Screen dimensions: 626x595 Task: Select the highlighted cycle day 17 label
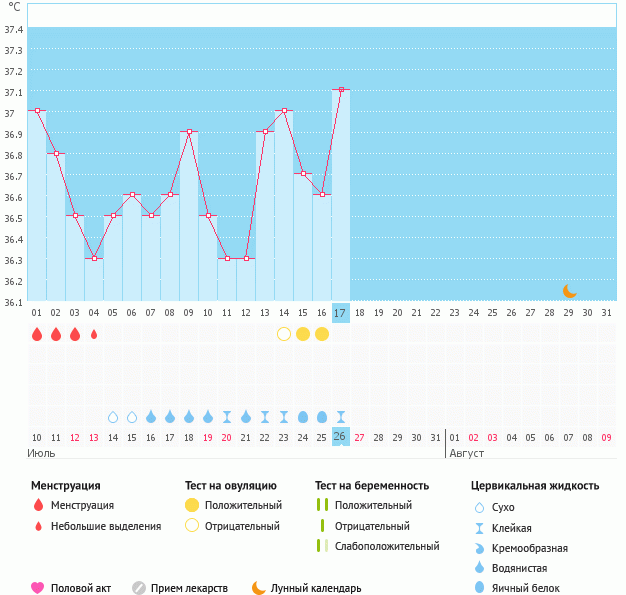(340, 313)
